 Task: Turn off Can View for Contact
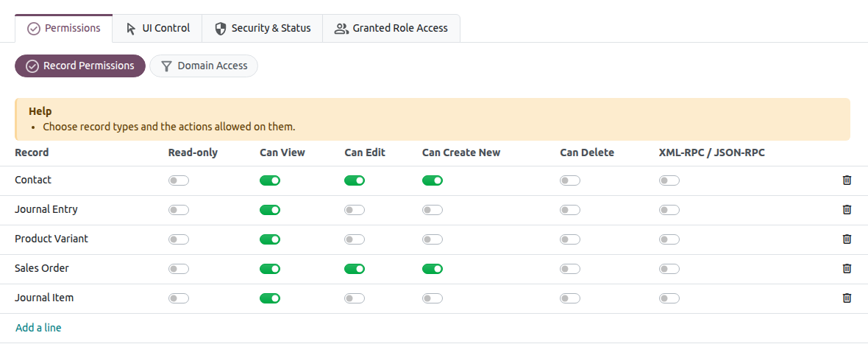270,180
